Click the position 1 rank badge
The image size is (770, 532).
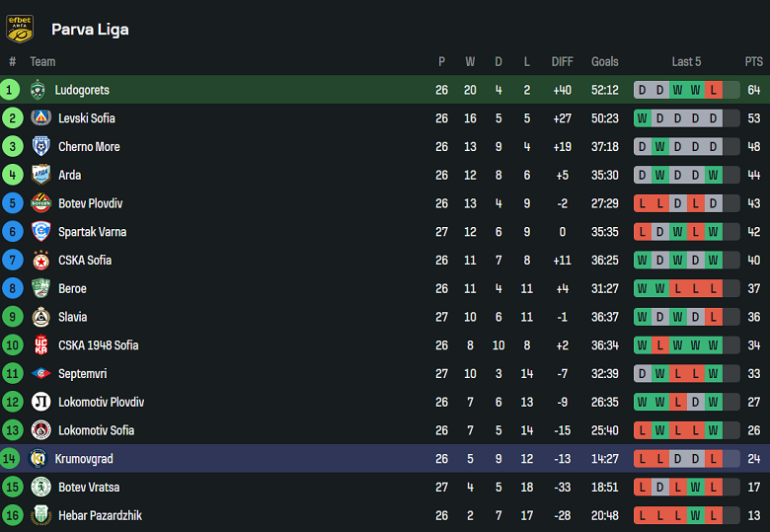11,90
